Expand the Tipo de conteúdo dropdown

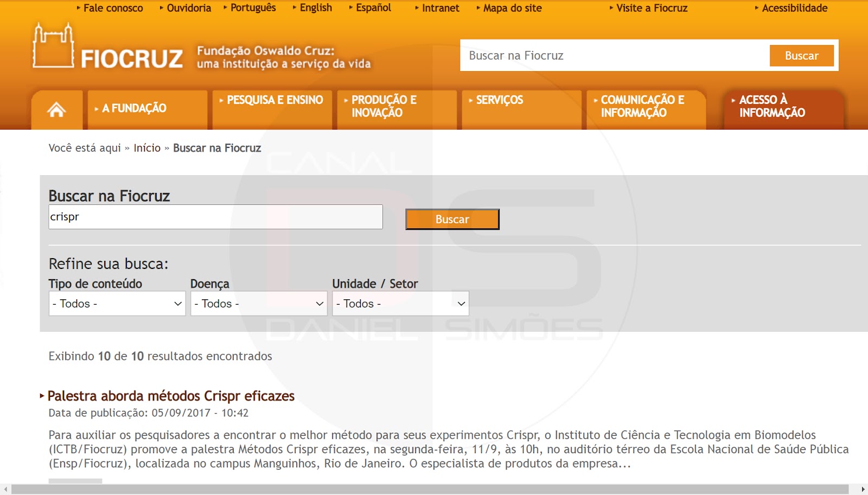pos(117,304)
